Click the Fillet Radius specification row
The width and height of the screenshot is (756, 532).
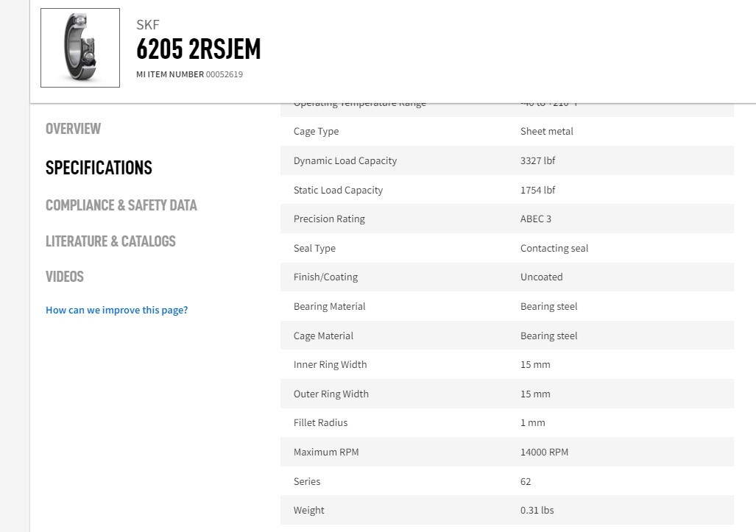pyautogui.click(x=506, y=422)
